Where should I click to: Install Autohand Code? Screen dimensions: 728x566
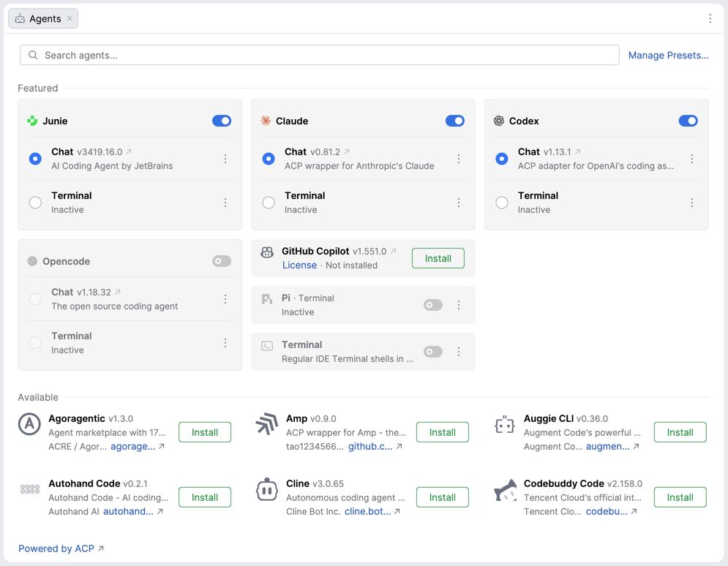click(x=205, y=497)
